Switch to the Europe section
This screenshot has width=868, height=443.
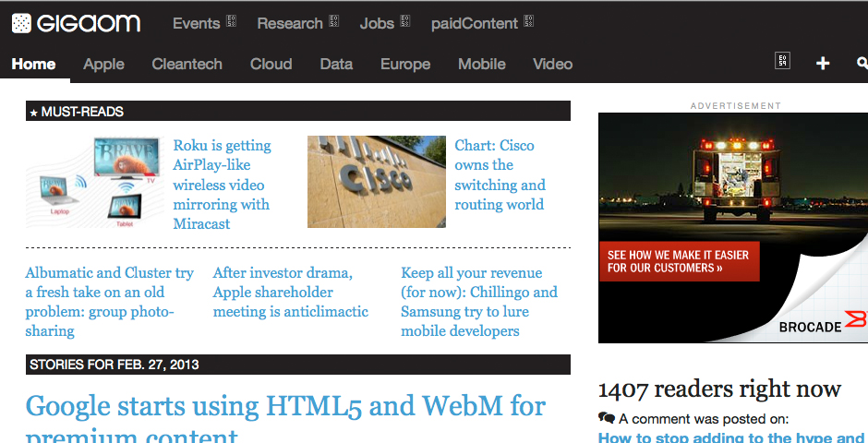point(405,65)
